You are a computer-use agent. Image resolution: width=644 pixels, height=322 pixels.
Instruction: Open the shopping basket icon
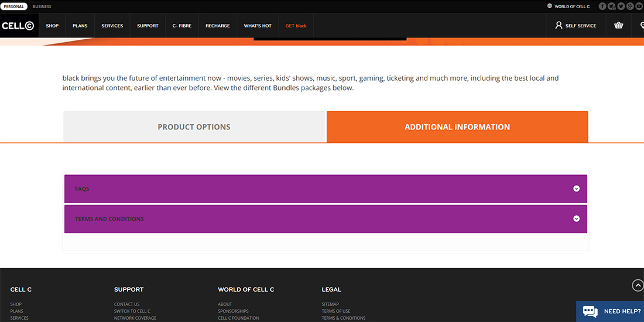[618, 25]
